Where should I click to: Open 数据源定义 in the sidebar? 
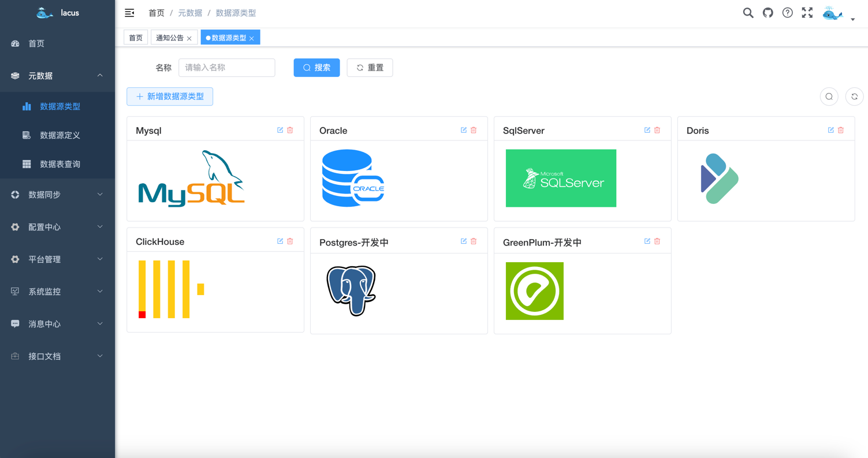(x=57, y=135)
